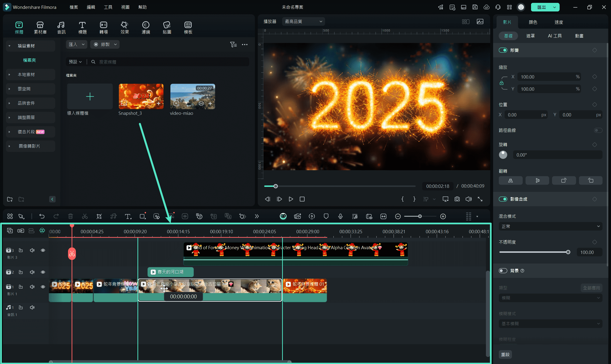
Task: Expand the 品牌套件 tree item
Action: (x=30, y=103)
